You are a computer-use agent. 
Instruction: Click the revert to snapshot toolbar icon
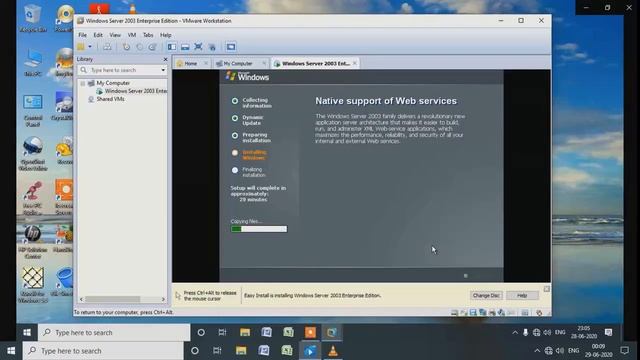pyautogui.click(x=140, y=47)
